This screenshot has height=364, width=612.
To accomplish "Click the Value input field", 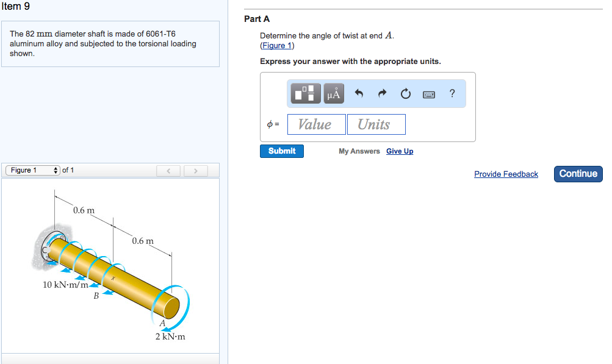I will [x=317, y=124].
